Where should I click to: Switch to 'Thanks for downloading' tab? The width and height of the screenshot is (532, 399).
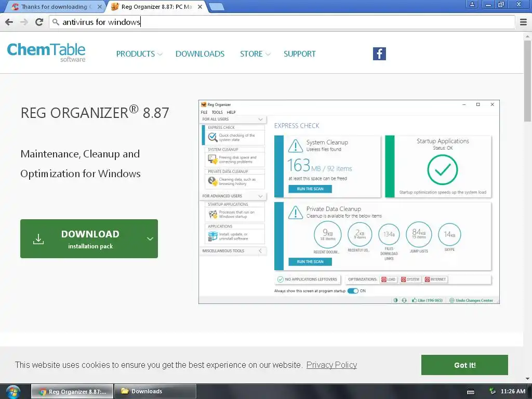click(x=54, y=7)
